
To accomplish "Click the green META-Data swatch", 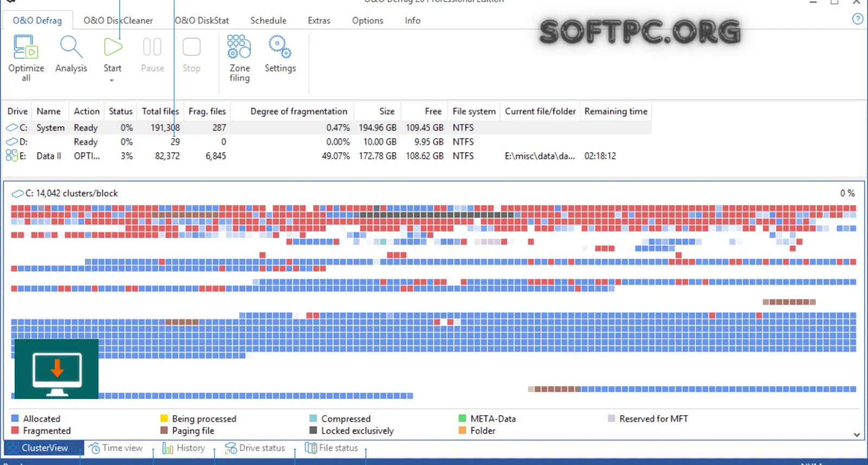I will pyautogui.click(x=462, y=418).
